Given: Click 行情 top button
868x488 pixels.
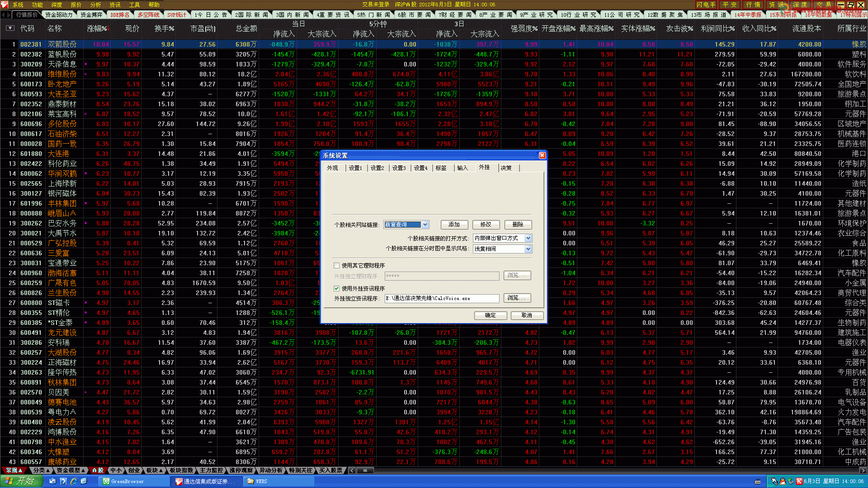Looking at the screenshot, I should coord(753,5).
